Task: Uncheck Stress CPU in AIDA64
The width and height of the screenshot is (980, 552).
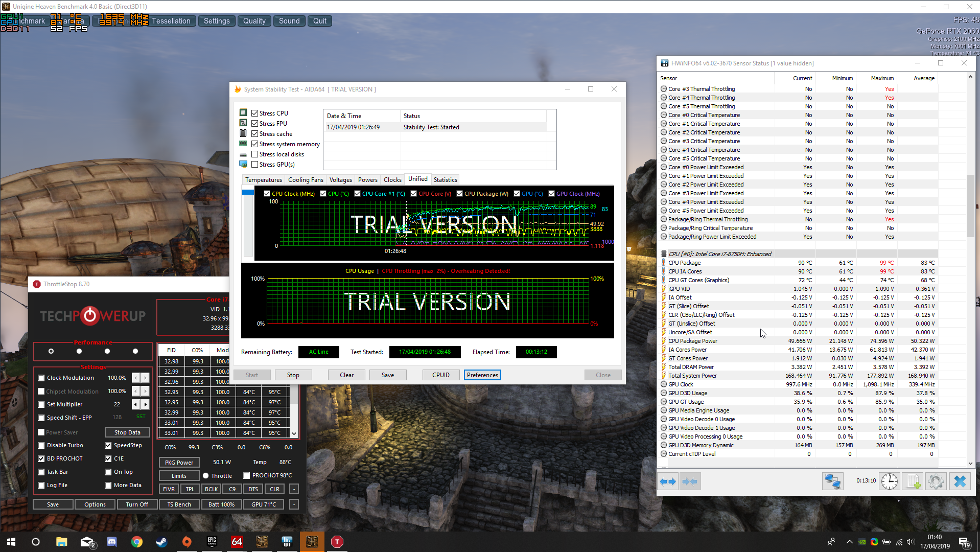Action: coord(254,113)
